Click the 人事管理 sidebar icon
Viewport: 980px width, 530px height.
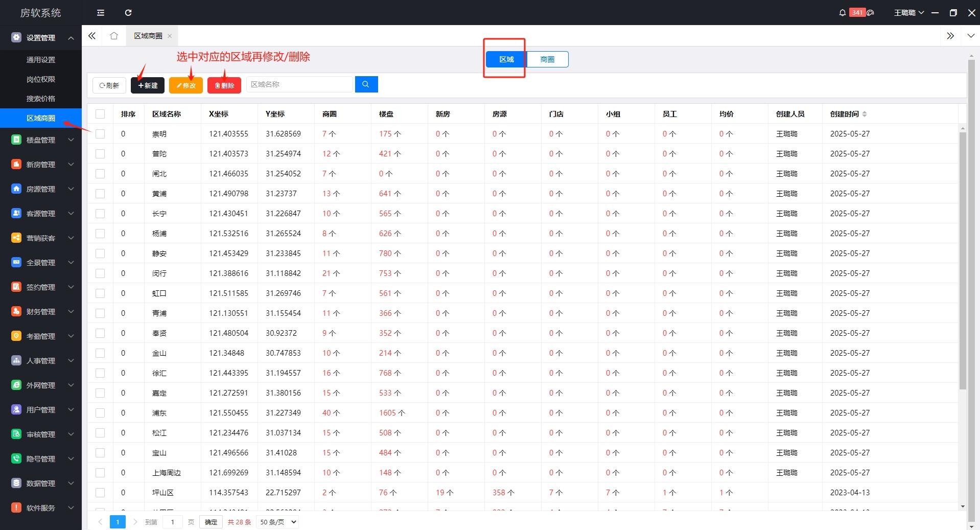coord(16,360)
